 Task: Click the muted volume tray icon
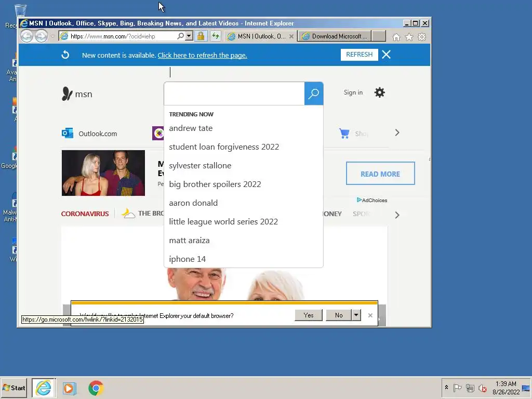click(482, 388)
